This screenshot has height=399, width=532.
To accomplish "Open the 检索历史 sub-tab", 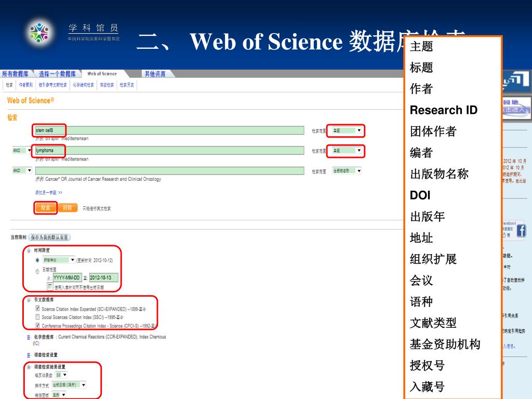I will coord(127,85).
